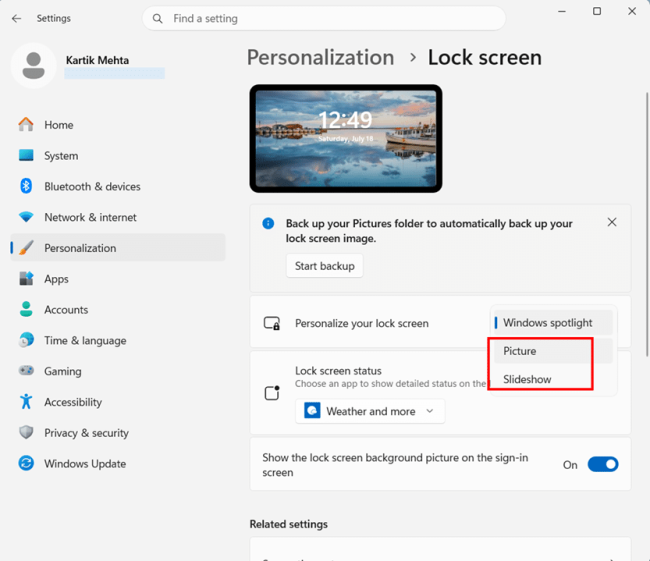
Task: Open Apps settings
Action: (118, 279)
